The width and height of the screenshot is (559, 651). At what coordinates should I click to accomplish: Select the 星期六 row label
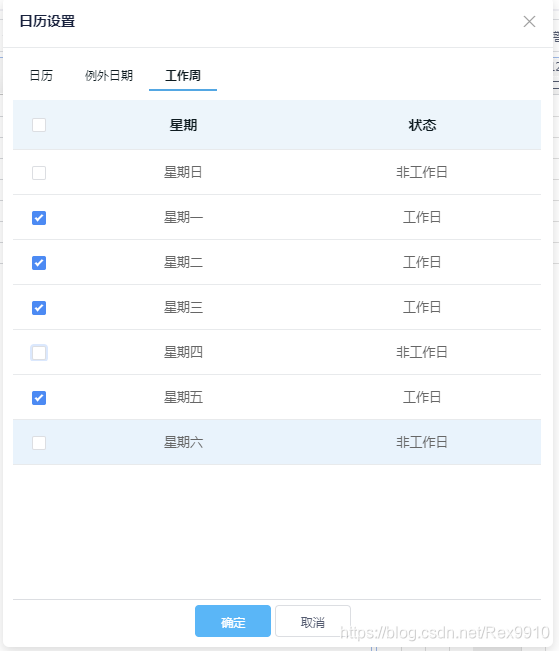pyautogui.click(x=183, y=442)
